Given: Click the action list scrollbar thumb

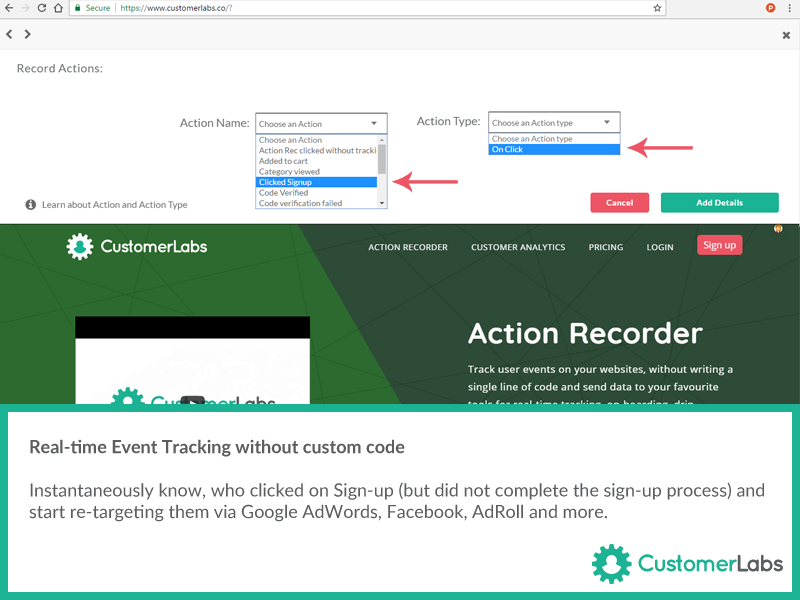Looking at the screenshot, I should (382, 159).
